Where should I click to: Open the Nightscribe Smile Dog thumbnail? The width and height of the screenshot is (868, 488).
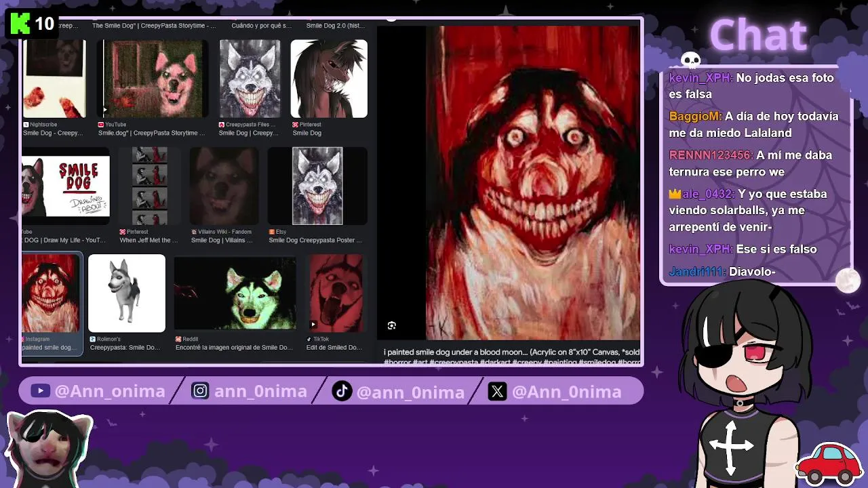click(54, 79)
